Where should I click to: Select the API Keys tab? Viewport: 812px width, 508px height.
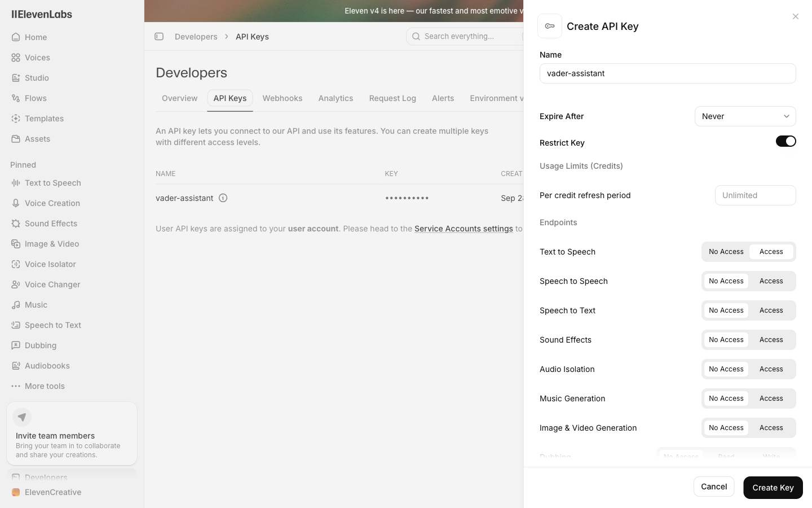pyautogui.click(x=230, y=98)
